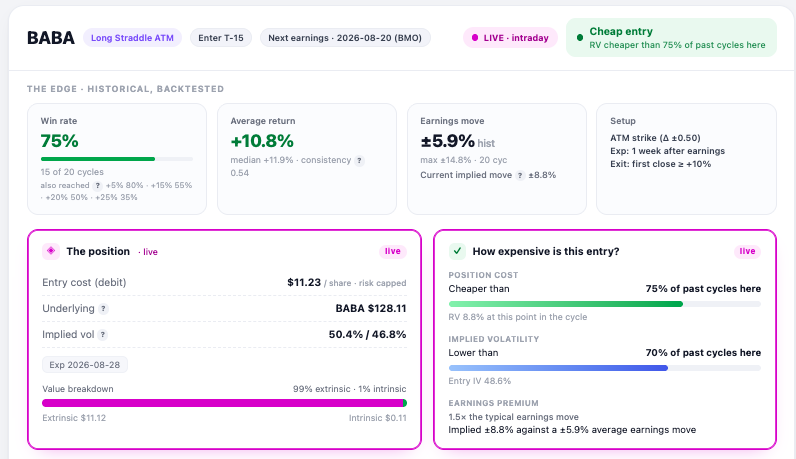The image size is (796, 459).
Task: Click 'Exp: 1 week after earnings' line
Action: click(x=668, y=151)
